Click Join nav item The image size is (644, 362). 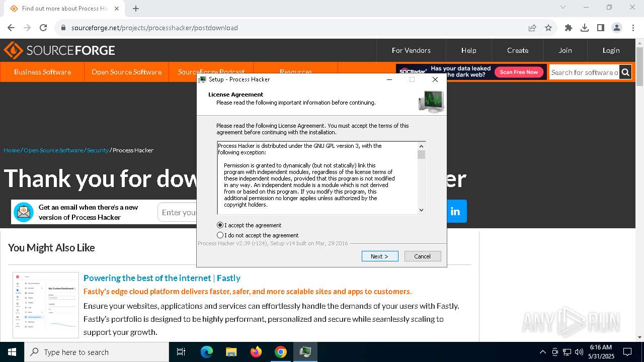[x=565, y=50]
